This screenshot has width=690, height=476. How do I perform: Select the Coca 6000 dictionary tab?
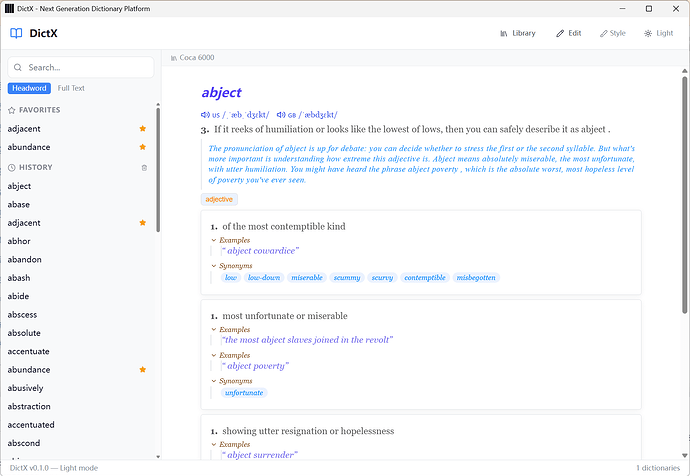[x=193, y=58]
